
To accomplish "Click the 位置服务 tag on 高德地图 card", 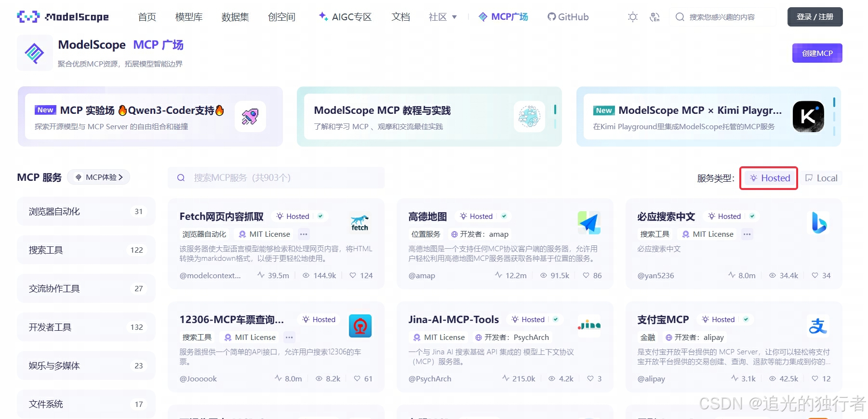I will (x=426, y=234).
